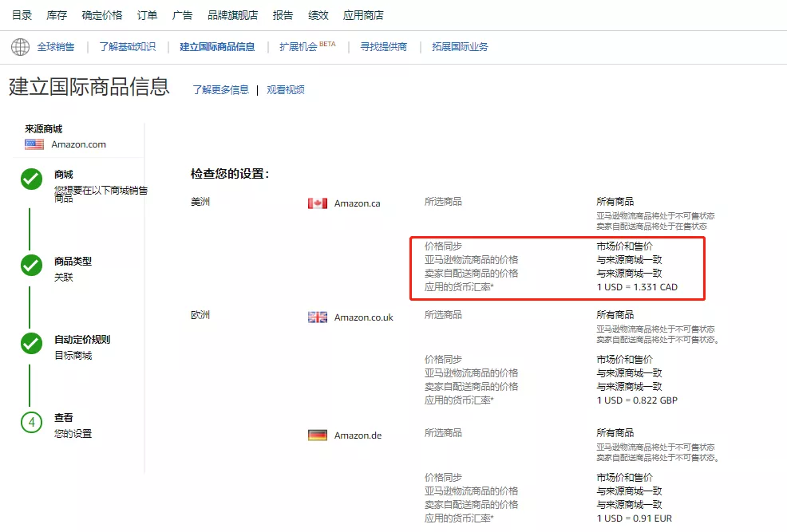Screen dimensions: 787x532
Task: Click the 应用商店 menu item
Action: click(363, 14)
